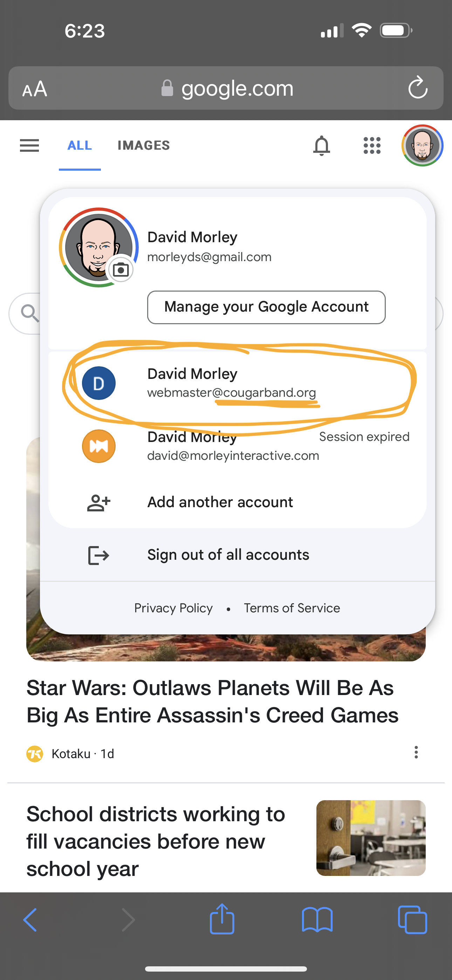
Task: Tap Sign out of all accounts
Action: (x=238, y=555)
